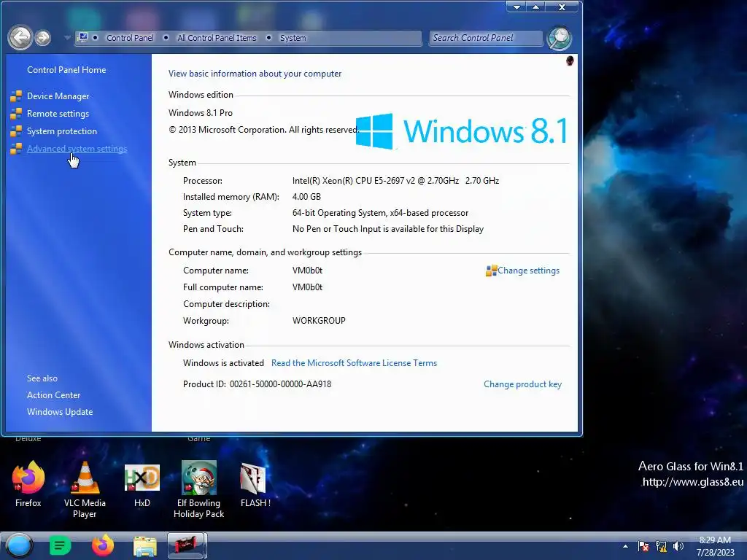Select the VLC Media Player desktop icon

(x=85, y=489)
